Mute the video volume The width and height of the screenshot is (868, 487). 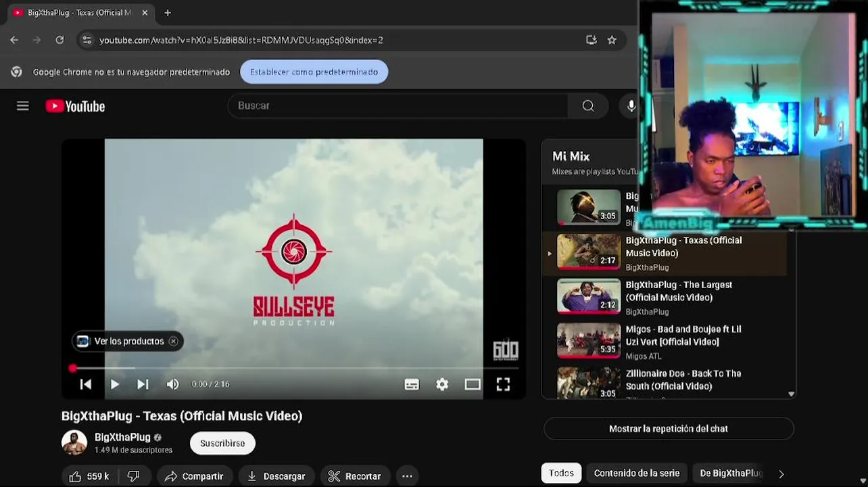[x=173, y=384]
